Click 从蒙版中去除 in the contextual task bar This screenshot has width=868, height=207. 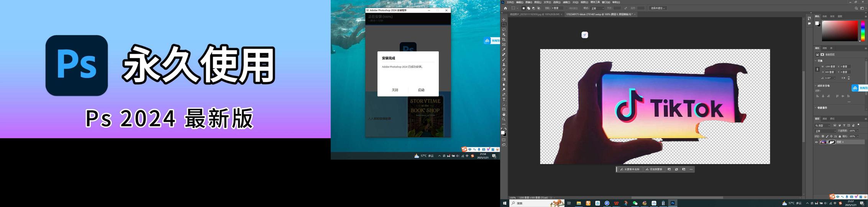[x=630, y=169]
